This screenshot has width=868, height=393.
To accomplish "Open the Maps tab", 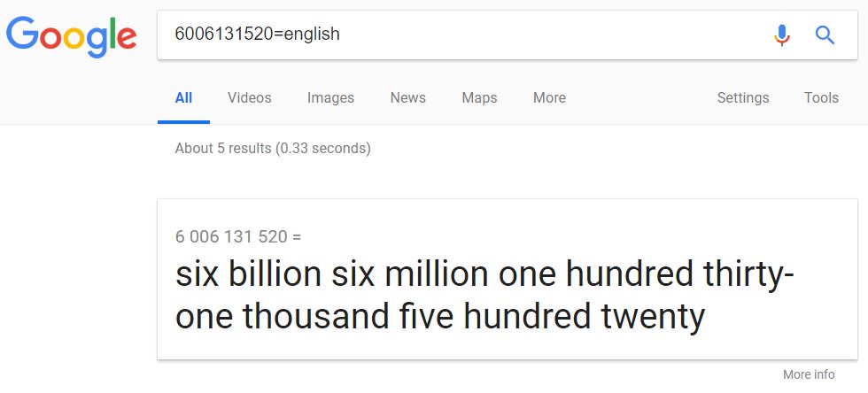I will (479, 98).
